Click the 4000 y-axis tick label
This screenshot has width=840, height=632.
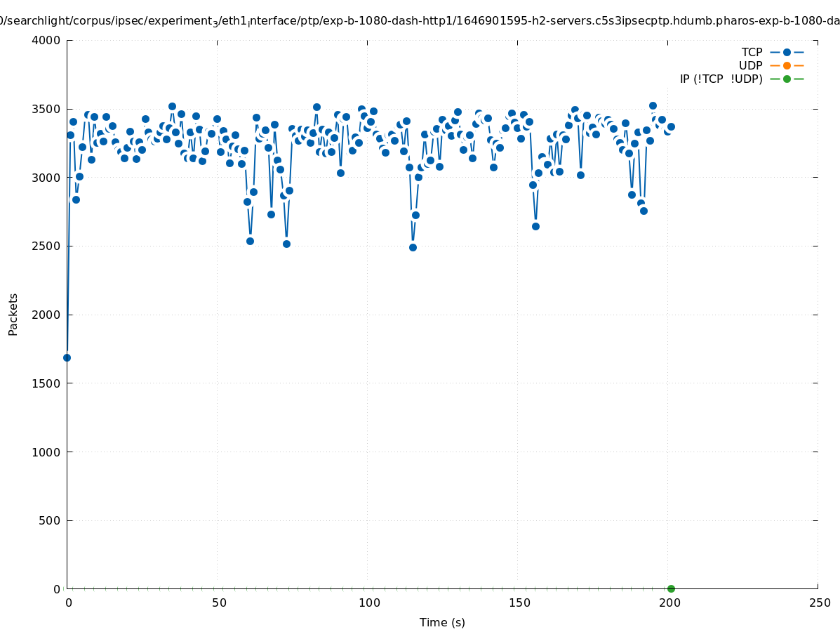point(46,40)
